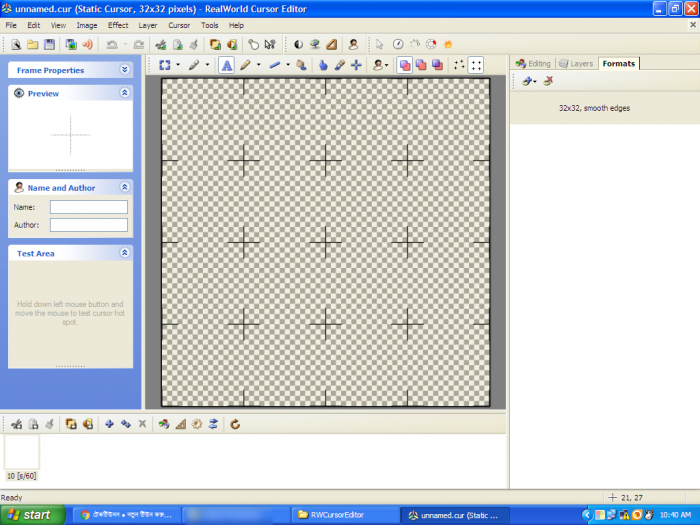
Task: Open the Layer menu
Action: coord(148,25)
